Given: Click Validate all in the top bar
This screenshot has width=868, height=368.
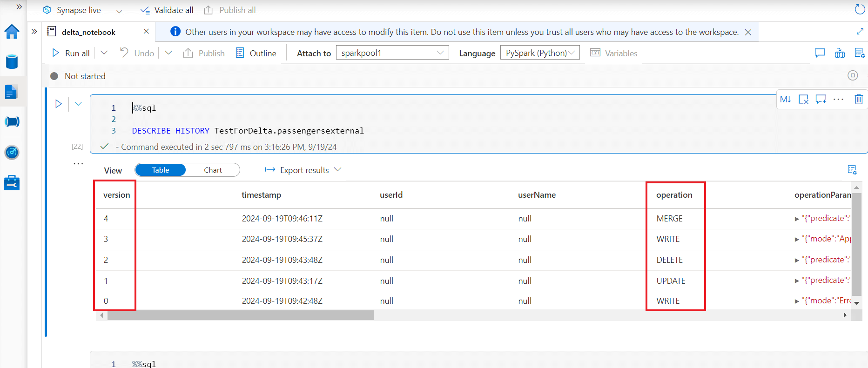Looking at the screenshot, I should [x=167, y=10].
